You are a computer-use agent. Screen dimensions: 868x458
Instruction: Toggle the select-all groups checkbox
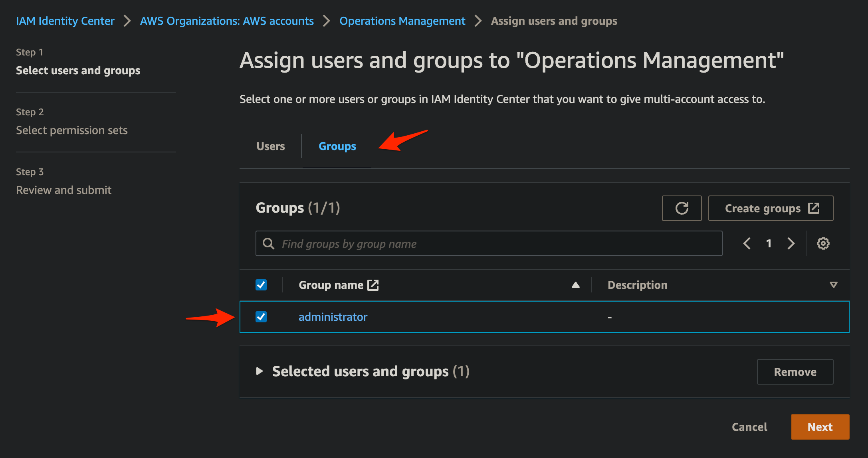(261, 285)
